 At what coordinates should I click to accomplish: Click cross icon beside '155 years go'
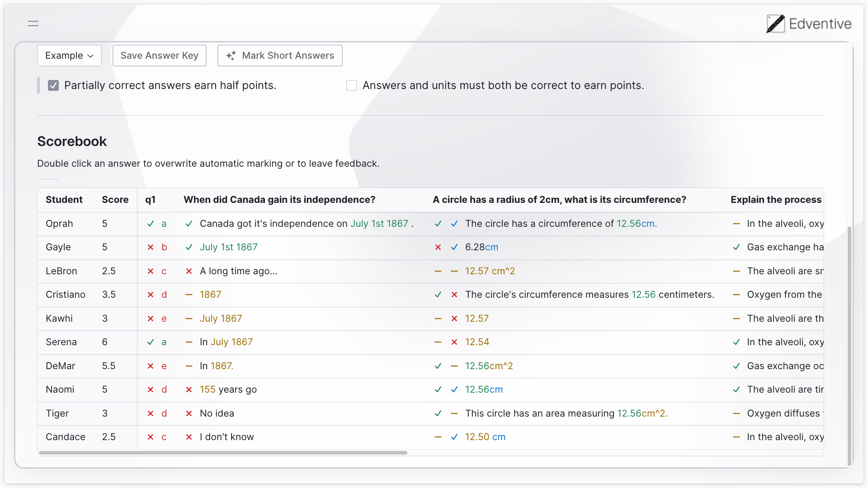[x=189, y=389]
